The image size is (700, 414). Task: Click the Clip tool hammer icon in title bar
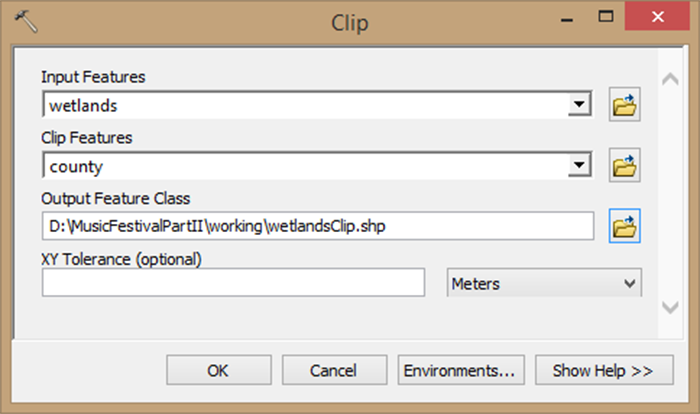pos(26,19)
